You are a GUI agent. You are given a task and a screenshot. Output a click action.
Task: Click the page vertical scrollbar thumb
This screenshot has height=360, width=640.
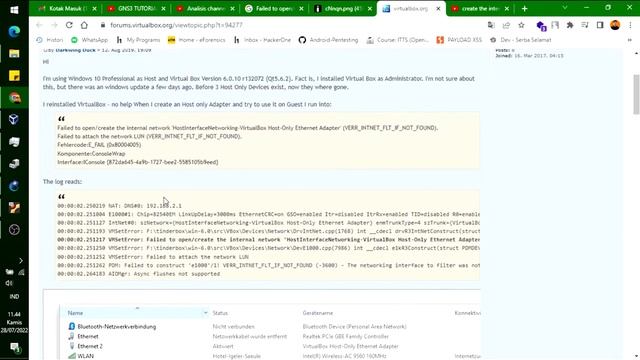tap(636, 94)
